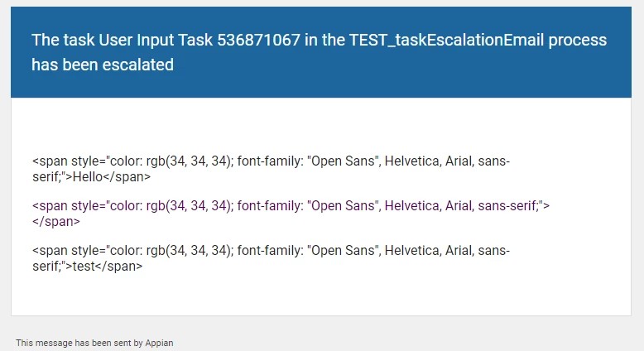Click 'serif;">' before the word Hello
The height and width of the screenshot is (351, 644).
tap(53, 177)
